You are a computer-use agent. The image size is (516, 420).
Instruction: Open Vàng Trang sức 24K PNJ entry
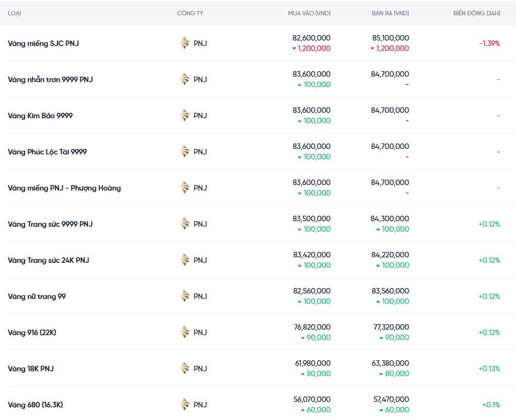[48, 260]
